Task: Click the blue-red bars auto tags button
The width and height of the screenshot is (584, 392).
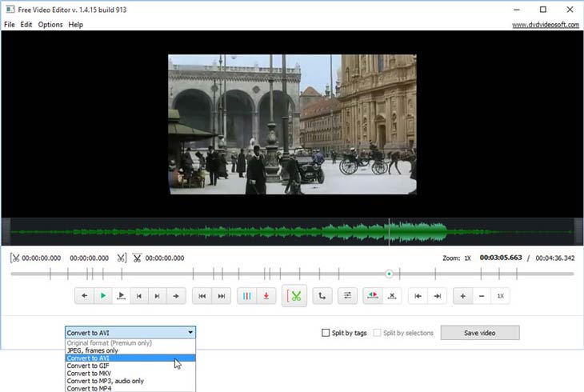Action: click(x=246, y=296)
